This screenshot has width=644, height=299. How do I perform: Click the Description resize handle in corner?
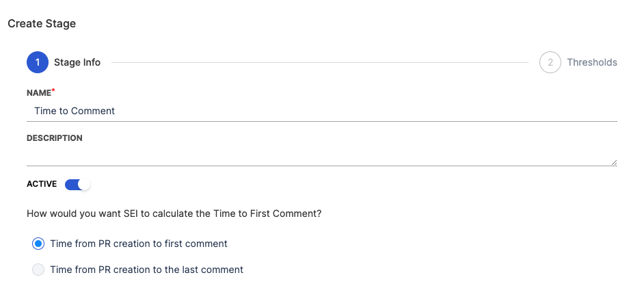pos(614,162)
